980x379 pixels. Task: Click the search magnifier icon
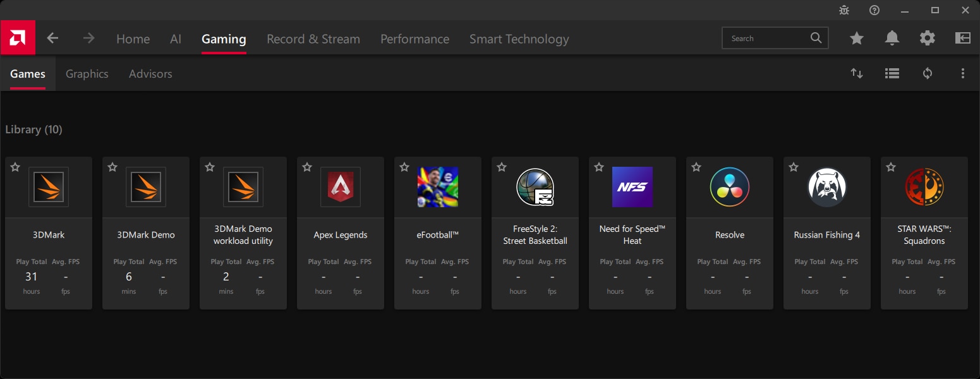point(816,38)
